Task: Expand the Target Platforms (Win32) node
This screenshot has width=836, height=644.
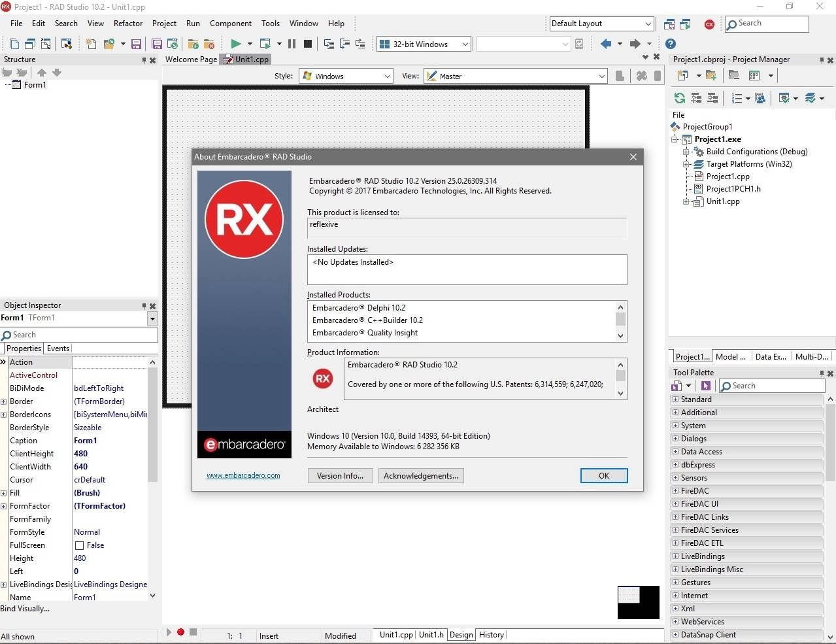Action: pos(686,164)
